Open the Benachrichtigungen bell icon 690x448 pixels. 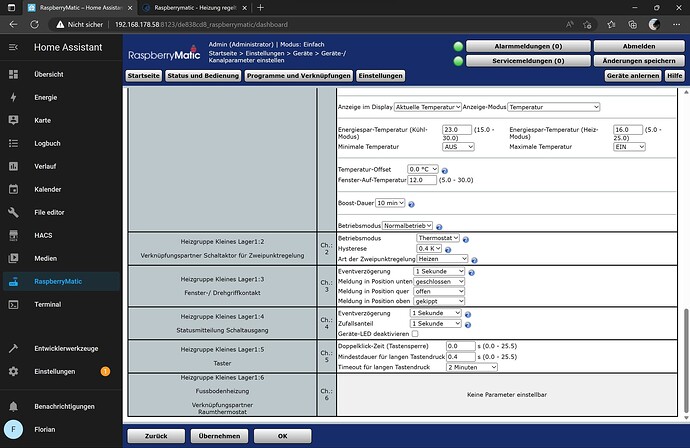click(14, 406)
